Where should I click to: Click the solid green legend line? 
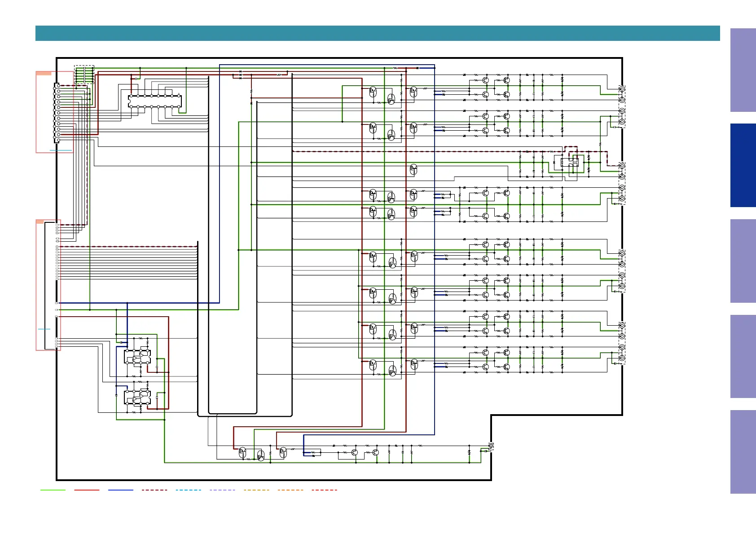coord(53,490)
